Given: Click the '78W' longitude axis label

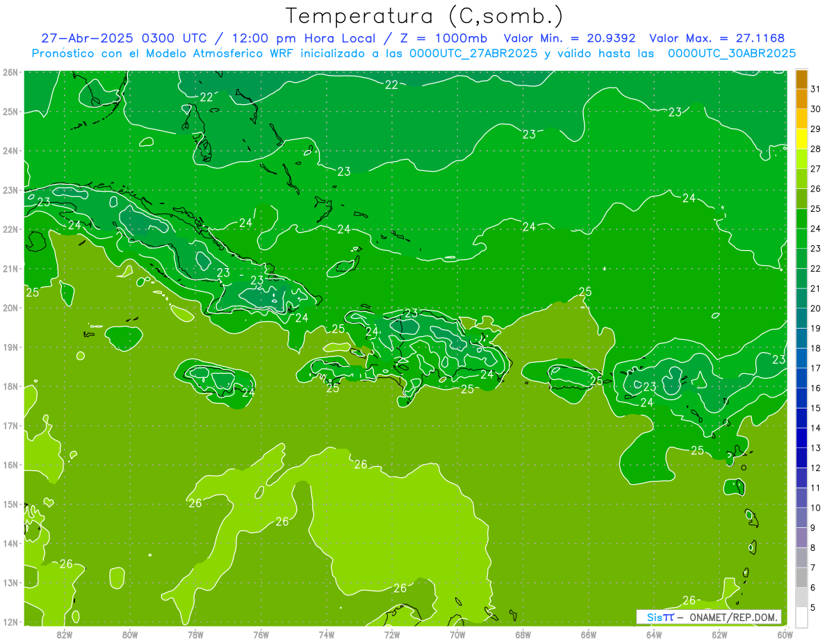Looking at the screenshot, I should click(195, 634).
